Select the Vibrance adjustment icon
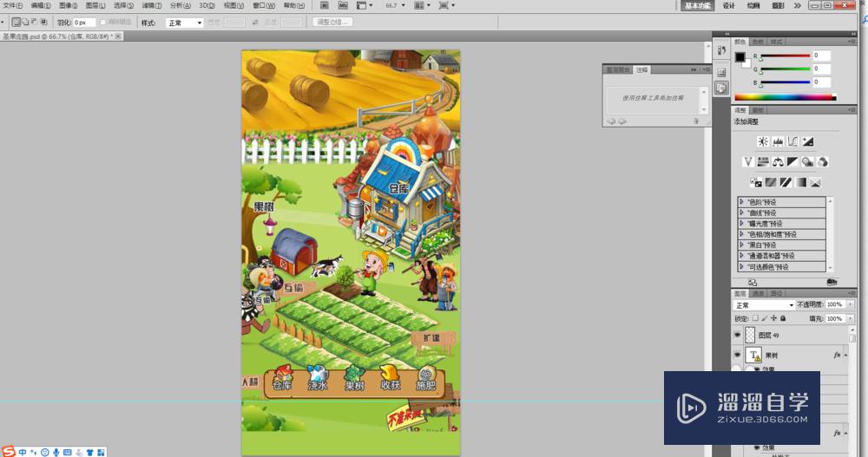 (747, 161)
